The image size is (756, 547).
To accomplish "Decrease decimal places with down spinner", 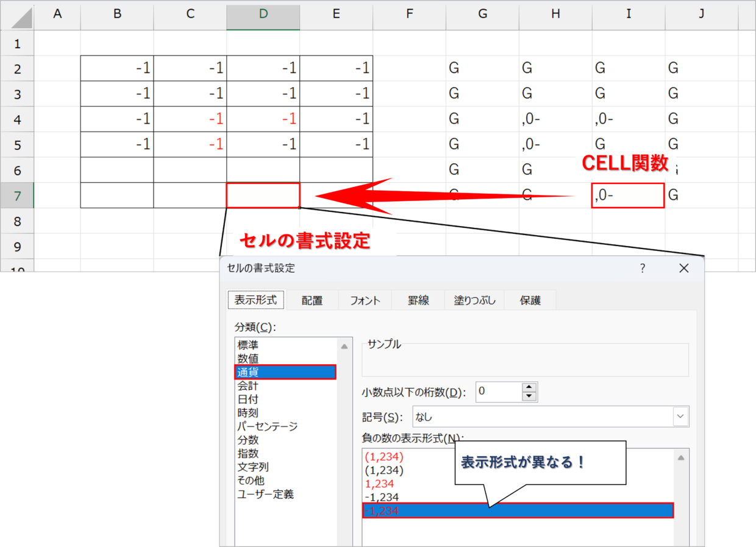I will 529,397.
